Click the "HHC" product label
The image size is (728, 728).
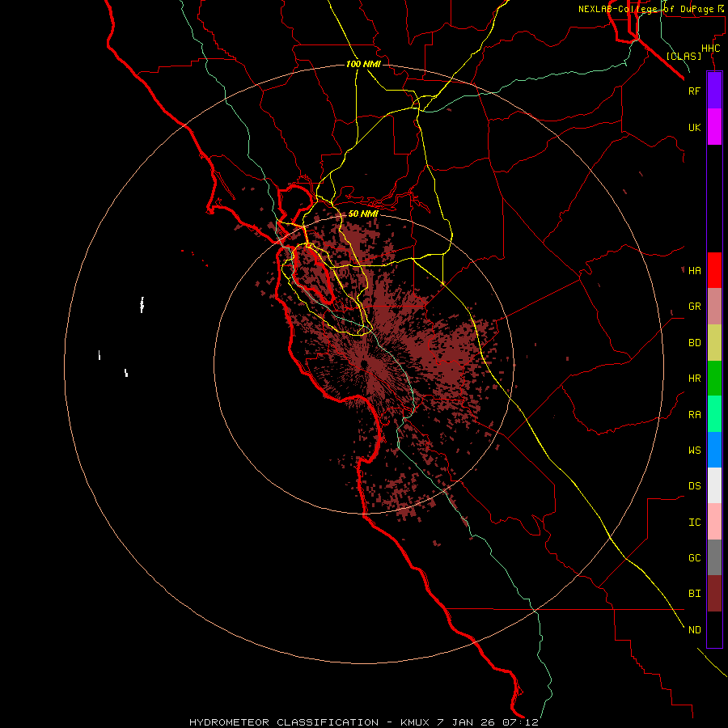coord(710,49)
